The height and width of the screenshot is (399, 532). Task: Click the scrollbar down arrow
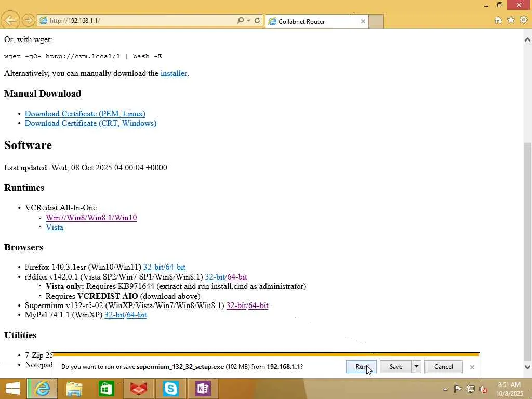point(528,367)
